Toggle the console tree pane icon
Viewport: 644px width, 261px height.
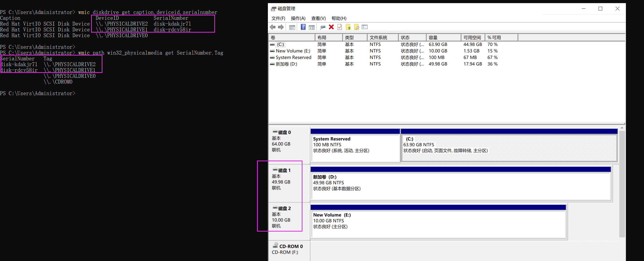tap(292, 27)
